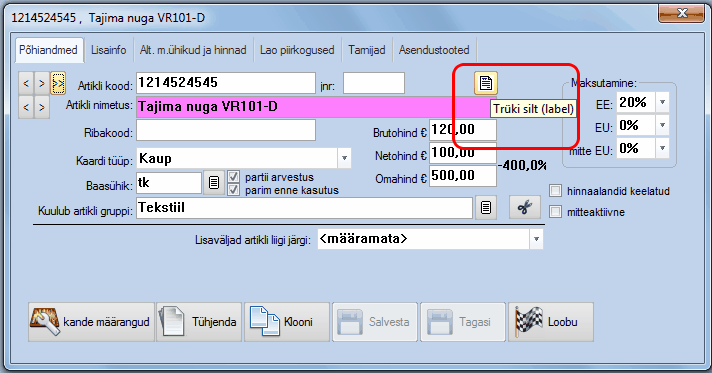Switch to the Lisainfo tab
The height and width of the screenshot is (373, 712).
109,50
